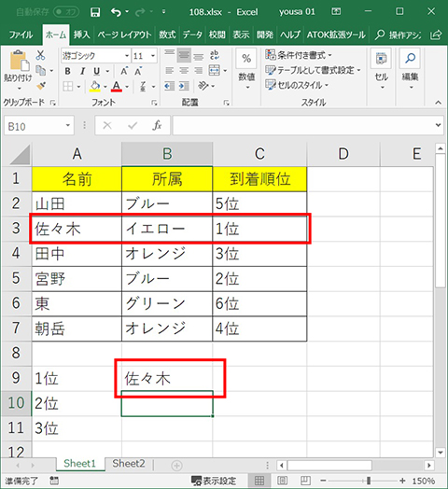Toggle Italic formatting

(x=82, y=72)
